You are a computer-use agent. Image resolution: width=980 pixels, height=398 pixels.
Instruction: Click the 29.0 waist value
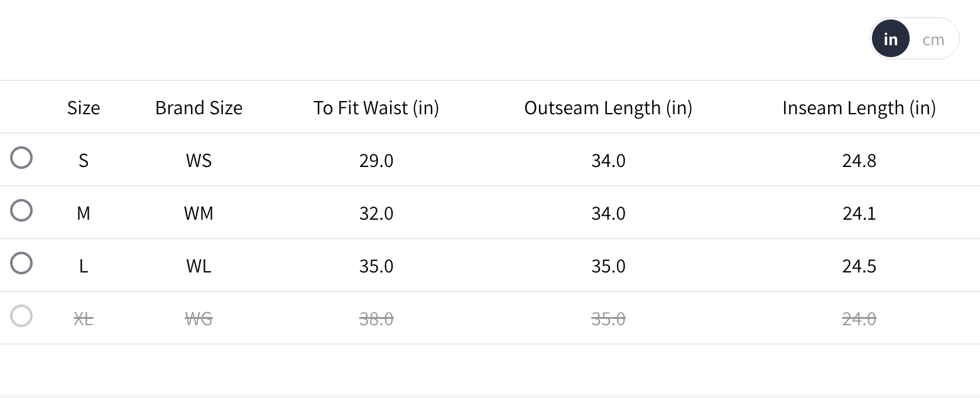pos(376,161)
